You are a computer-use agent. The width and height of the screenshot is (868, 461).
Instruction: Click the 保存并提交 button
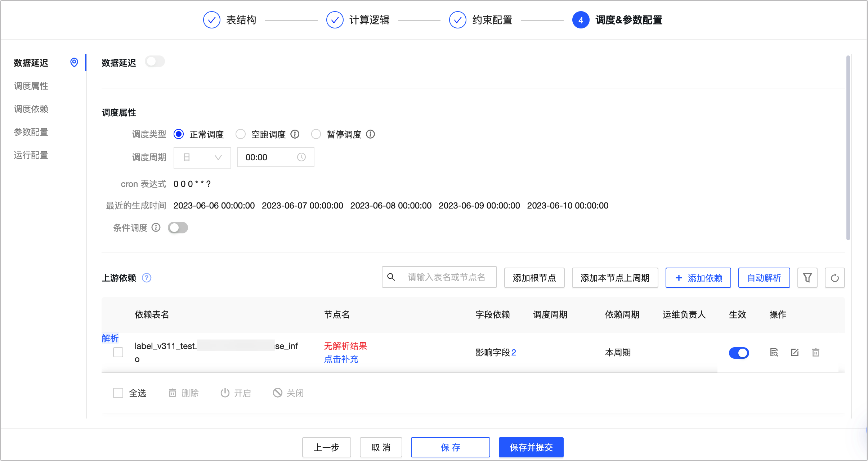coord(531,447)
